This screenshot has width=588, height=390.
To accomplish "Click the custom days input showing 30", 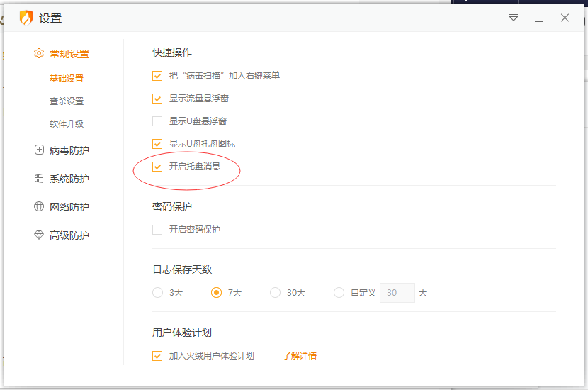I will click(397, 293).
